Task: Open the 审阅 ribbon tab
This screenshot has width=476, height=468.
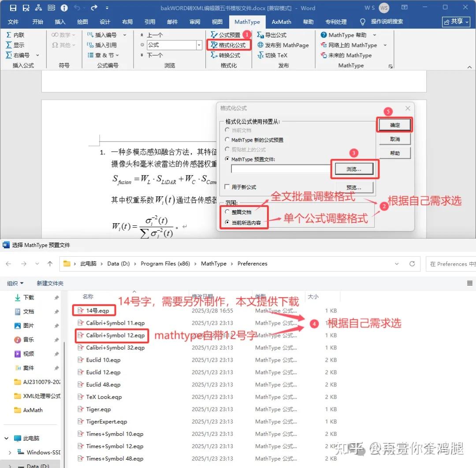Action: 194,21
